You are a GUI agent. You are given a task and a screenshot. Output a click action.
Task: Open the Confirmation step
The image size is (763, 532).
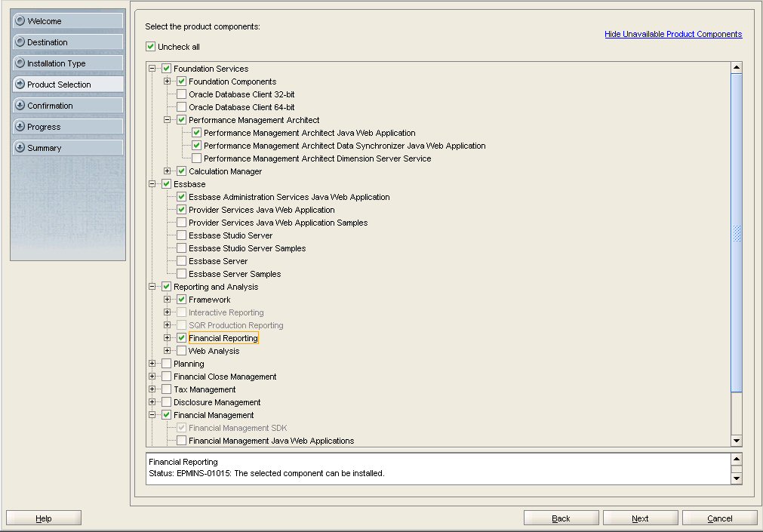[x=68, y=106]
